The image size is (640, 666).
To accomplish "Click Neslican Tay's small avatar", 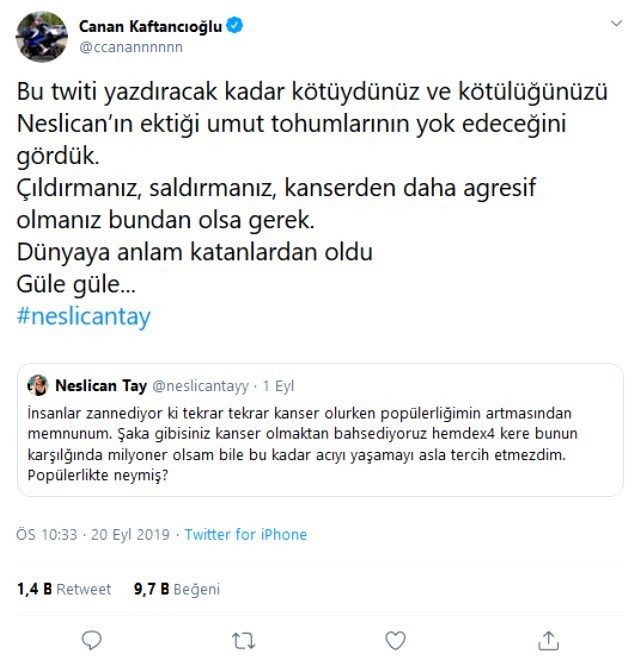I will (39, 386).
